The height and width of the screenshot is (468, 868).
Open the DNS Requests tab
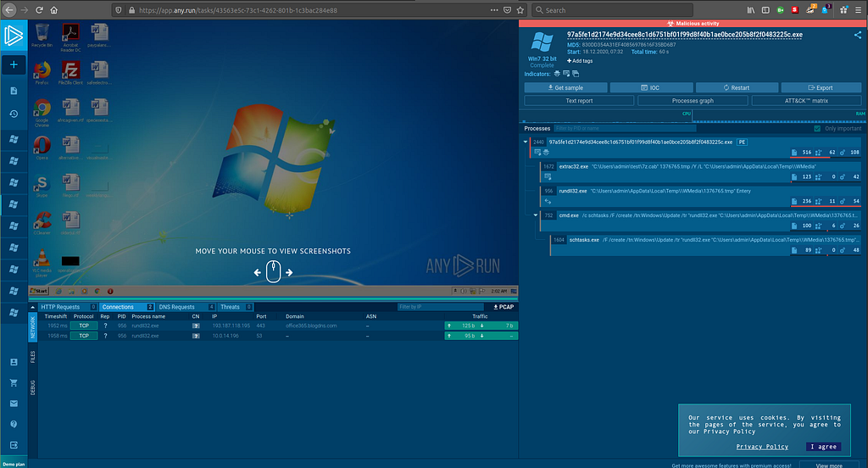click(186, 307)
